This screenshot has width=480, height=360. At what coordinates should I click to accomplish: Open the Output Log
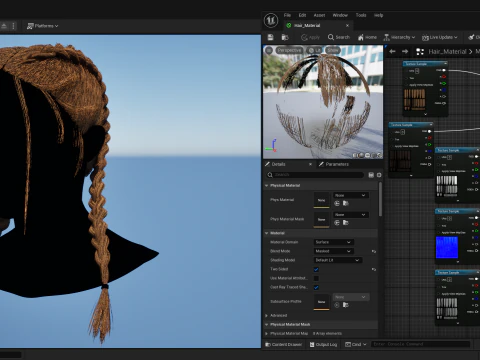coord(323,344)
